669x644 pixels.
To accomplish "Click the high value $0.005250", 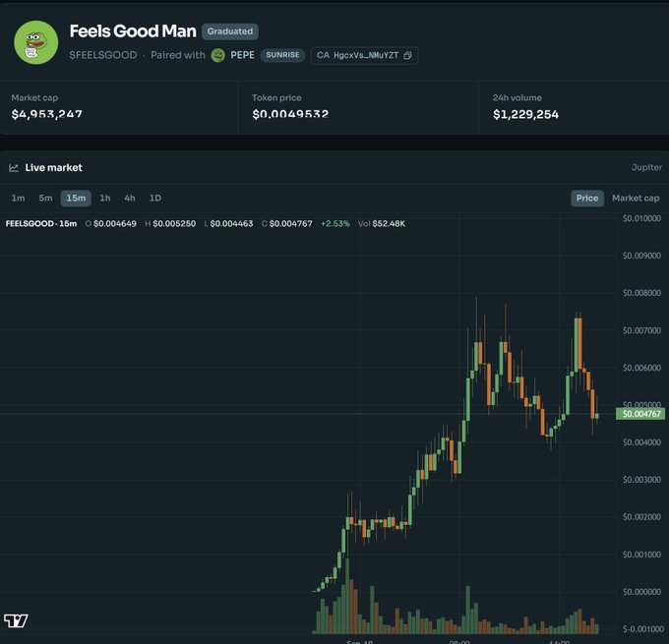I will 174,223.
